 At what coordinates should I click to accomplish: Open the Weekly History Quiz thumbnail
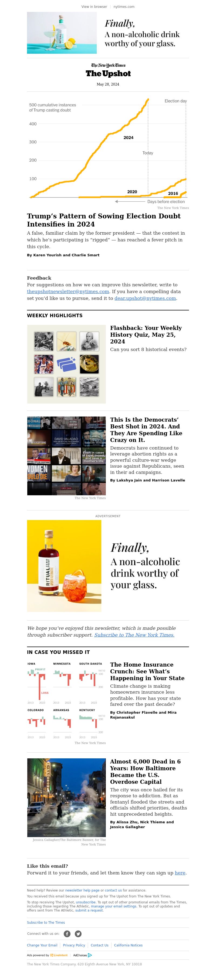(66, 364)
